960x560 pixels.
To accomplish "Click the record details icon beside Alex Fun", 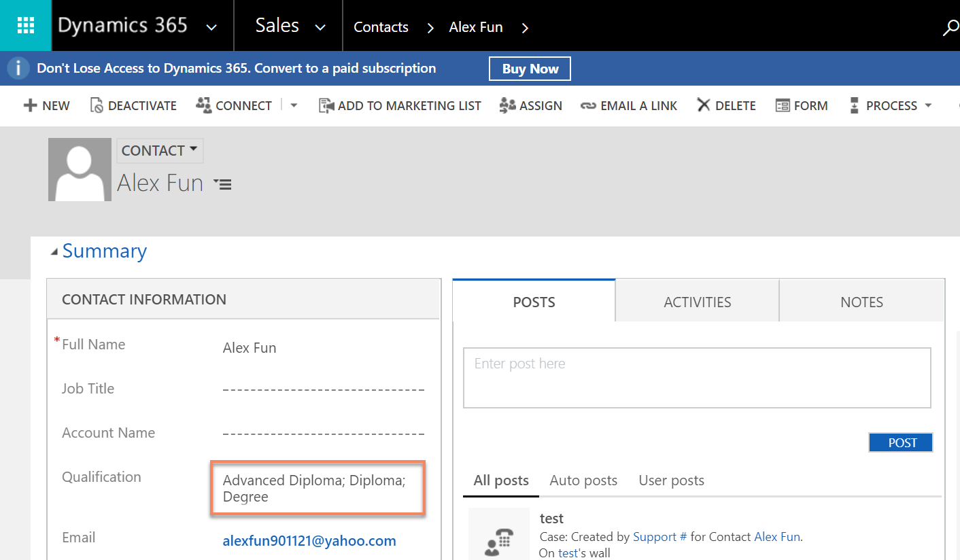I will coord(222,183).
